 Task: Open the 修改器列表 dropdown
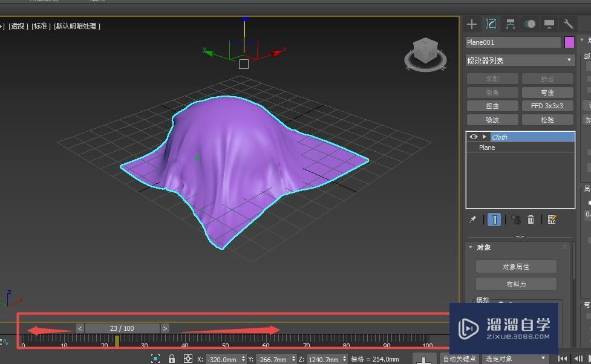pyautogui.click(x=520, y=60)
